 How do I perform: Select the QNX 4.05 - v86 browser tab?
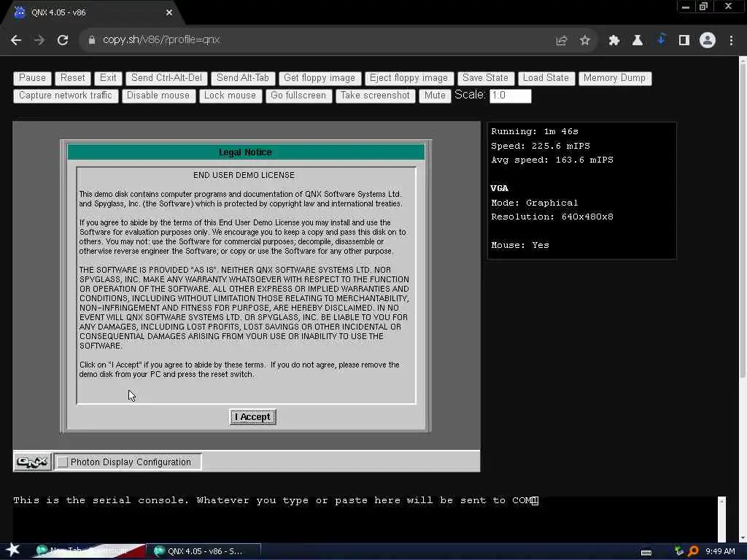[x=93, y=13]
